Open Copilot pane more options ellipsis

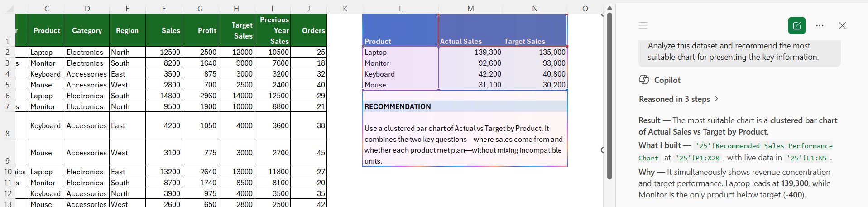820,25
